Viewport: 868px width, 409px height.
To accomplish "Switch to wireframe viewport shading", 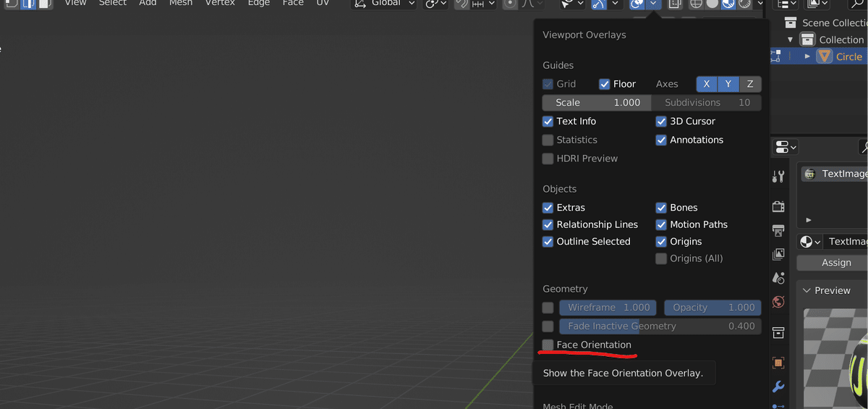I will click(695, 4).
